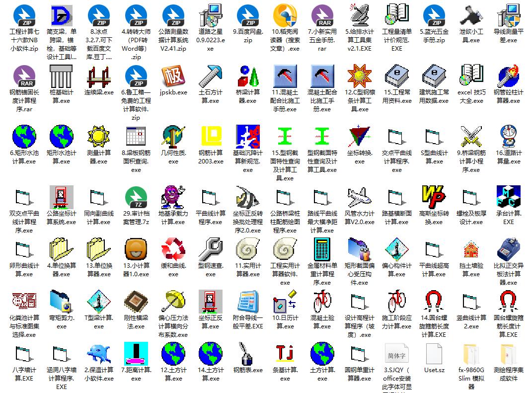Select the 9.百度网盘.zip archive
Image resolution: width=532 pixels, height=393 pixels.
(248, 15)
